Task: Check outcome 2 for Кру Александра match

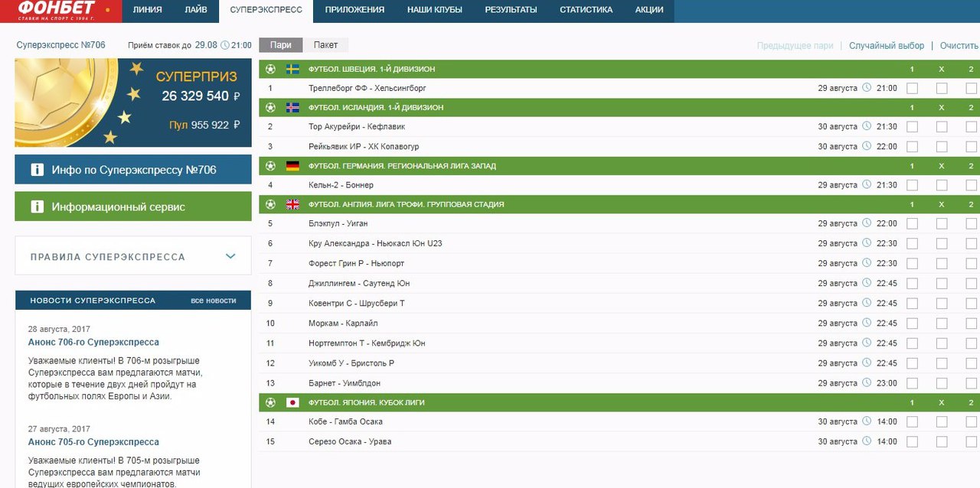Action: pos(971,243)
